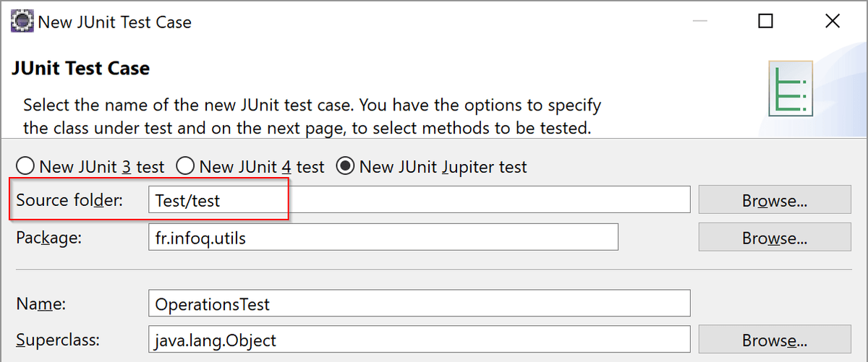Select the New JUnit 4 test option
This screenshot has height=362, width=868.
[x=250, y=167]
